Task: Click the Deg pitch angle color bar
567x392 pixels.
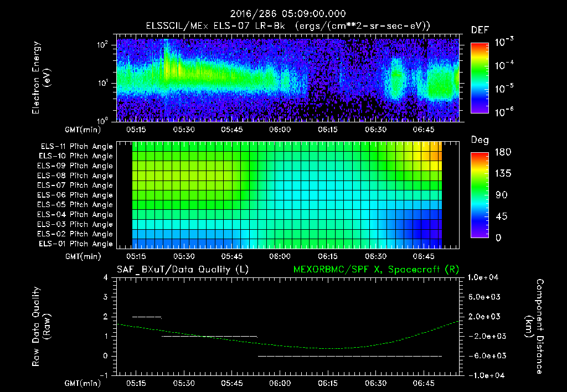Action: [x=480, y=195]
